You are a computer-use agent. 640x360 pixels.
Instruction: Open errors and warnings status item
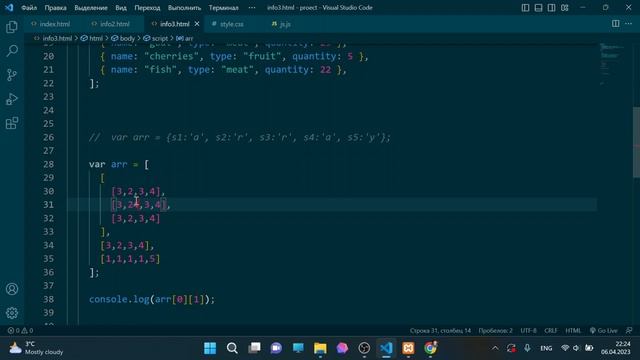coord(20,331)
